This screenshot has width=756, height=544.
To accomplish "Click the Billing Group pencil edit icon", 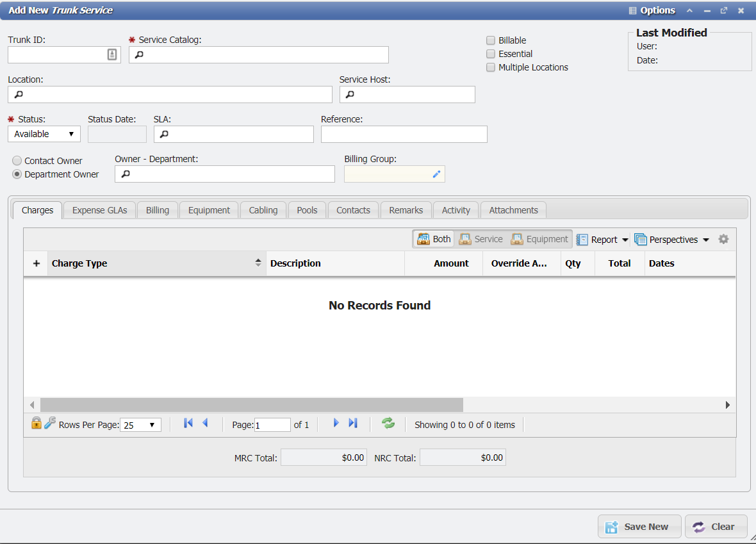I will pos(436,174).
